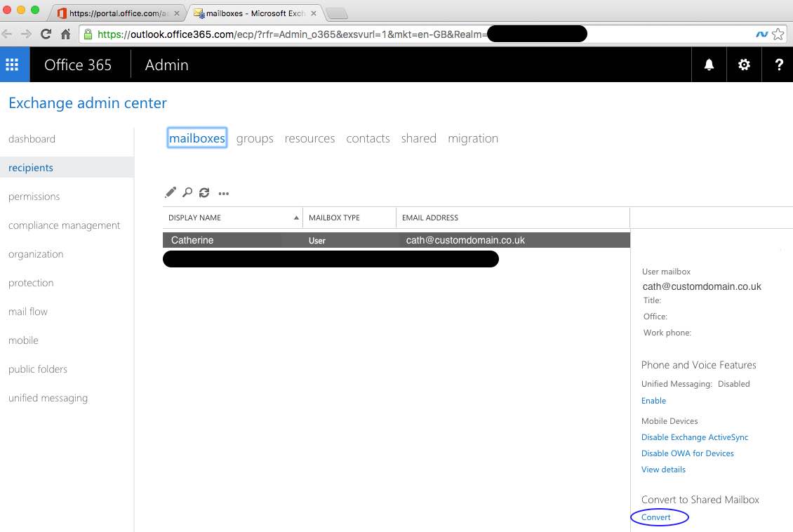Reload the browser page
Image resolution: width=793 pixels, height=532 pixels.
click(46, 34)
